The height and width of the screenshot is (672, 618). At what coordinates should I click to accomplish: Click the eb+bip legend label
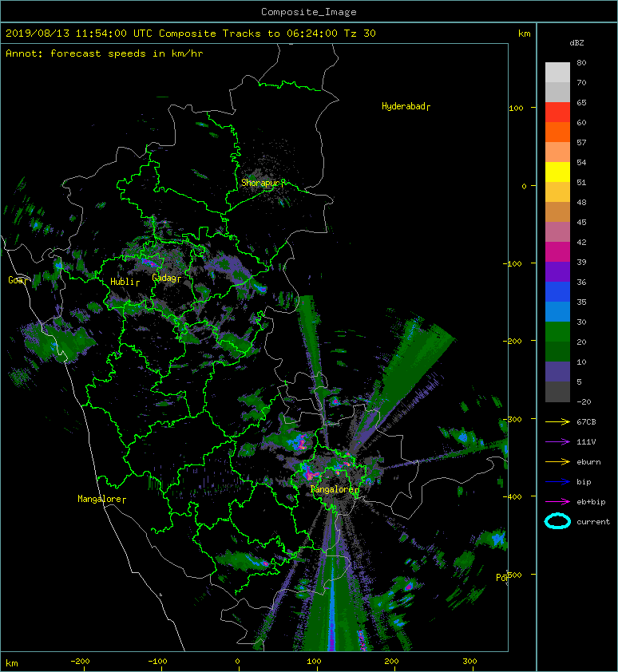point(591,502)
